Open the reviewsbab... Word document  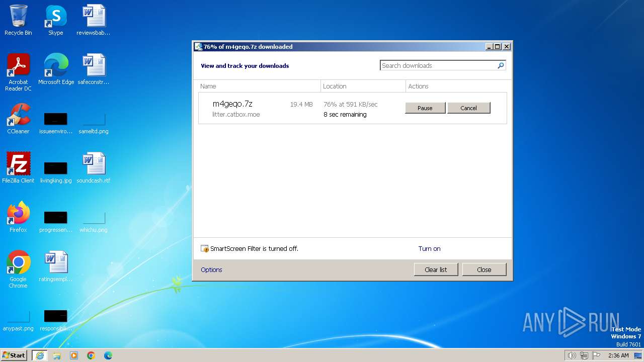point(94,20)
